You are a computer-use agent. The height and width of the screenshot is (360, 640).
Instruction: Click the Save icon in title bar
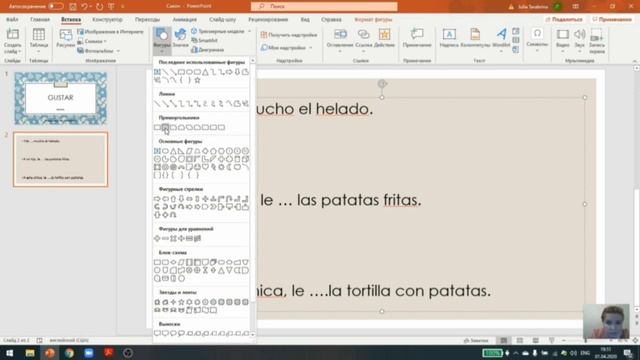coord(73,7)
